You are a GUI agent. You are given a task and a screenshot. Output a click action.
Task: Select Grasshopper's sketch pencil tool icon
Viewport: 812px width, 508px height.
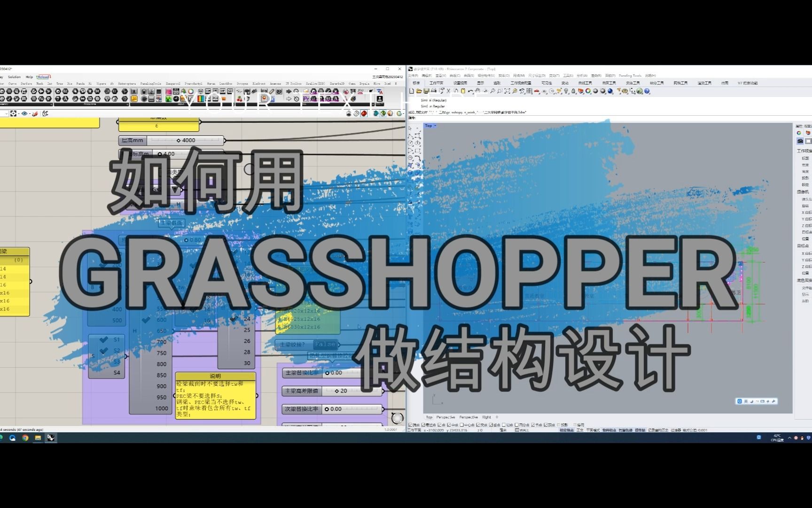pyautogui.click(x=35, y=114)
